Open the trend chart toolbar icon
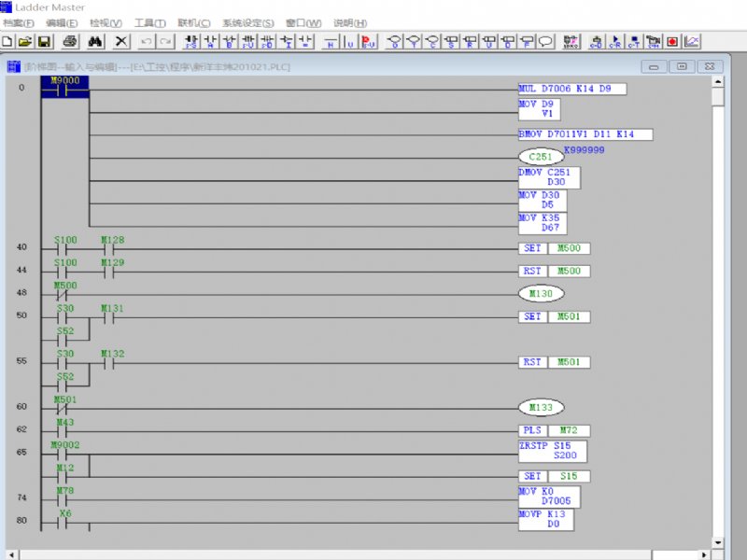747x560 pixels. [x=692, y=41]
